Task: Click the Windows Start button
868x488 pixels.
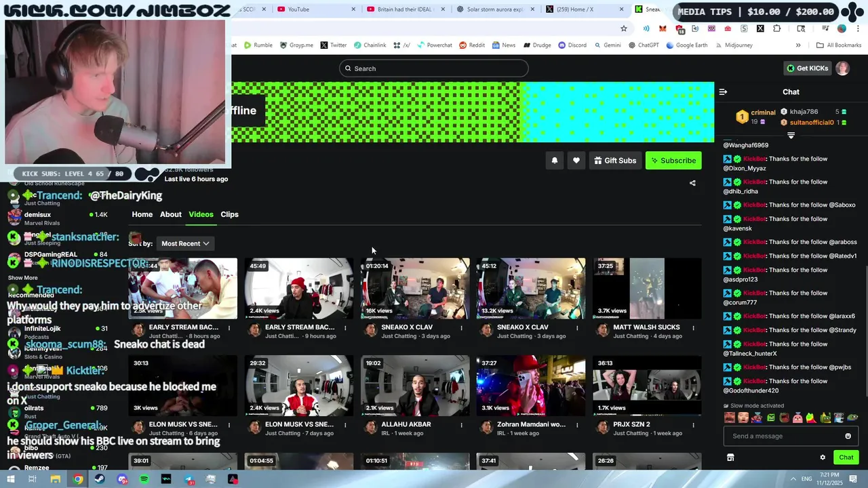Action: (x=11, y=479)
